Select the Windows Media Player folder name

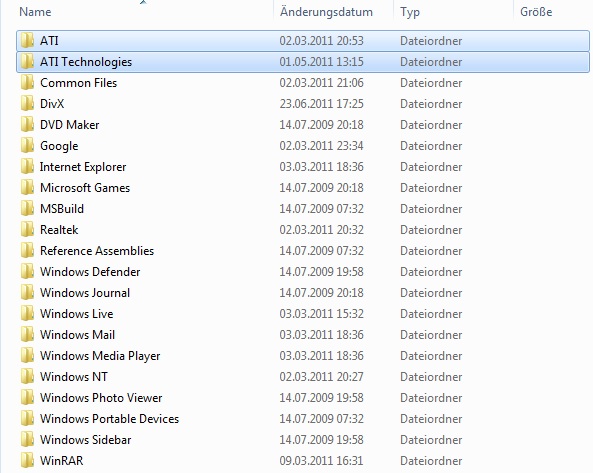[100, 356]
